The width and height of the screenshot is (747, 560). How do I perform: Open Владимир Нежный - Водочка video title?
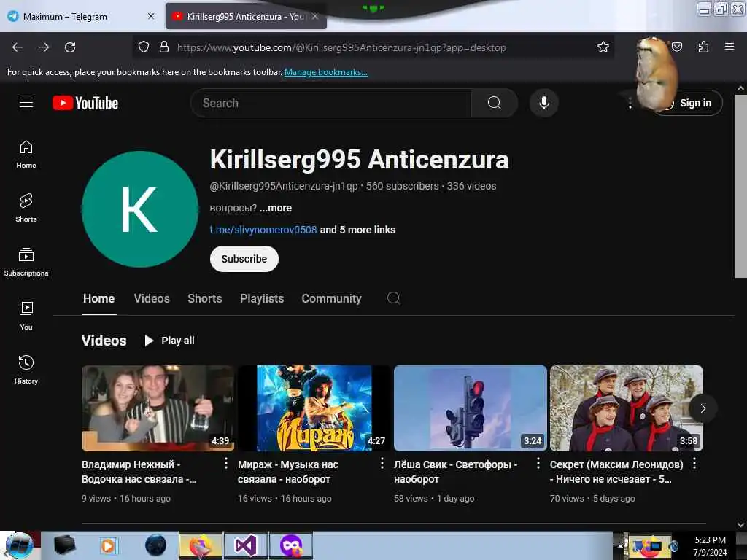pyautogui.click(x=139, y=472)
